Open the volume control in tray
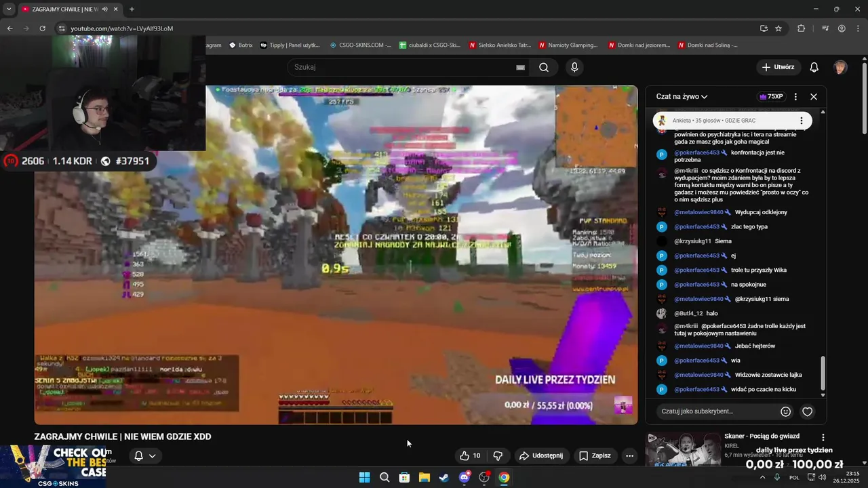This screenshot has height=488, width=868. 823,477
